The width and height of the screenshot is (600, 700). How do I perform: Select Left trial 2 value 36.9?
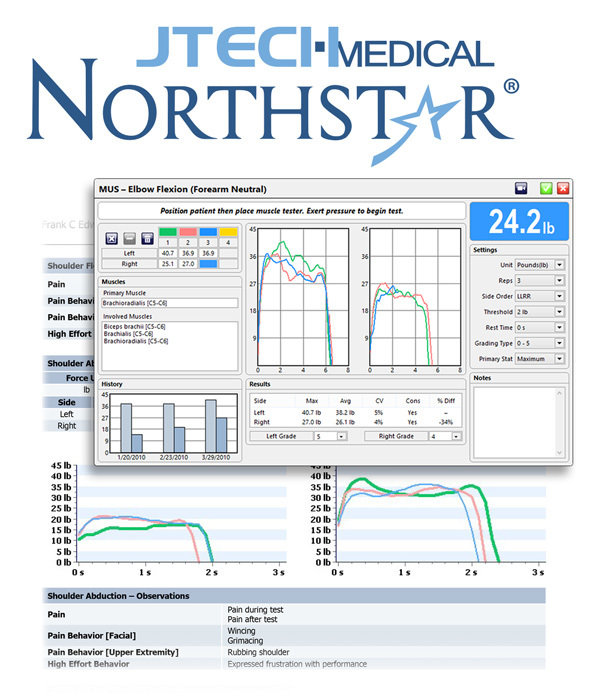tap(188, 253)
